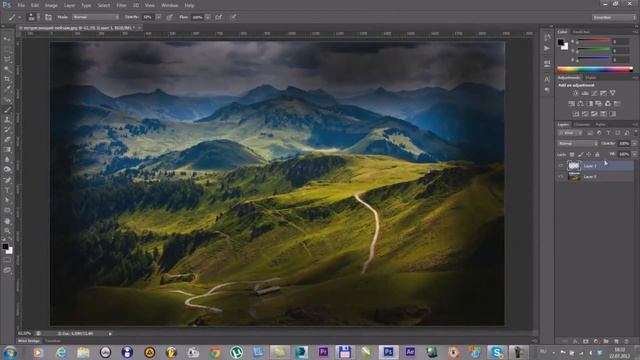Open the Brush Preset picker
The image size is (640, 360).
(32, 17)
